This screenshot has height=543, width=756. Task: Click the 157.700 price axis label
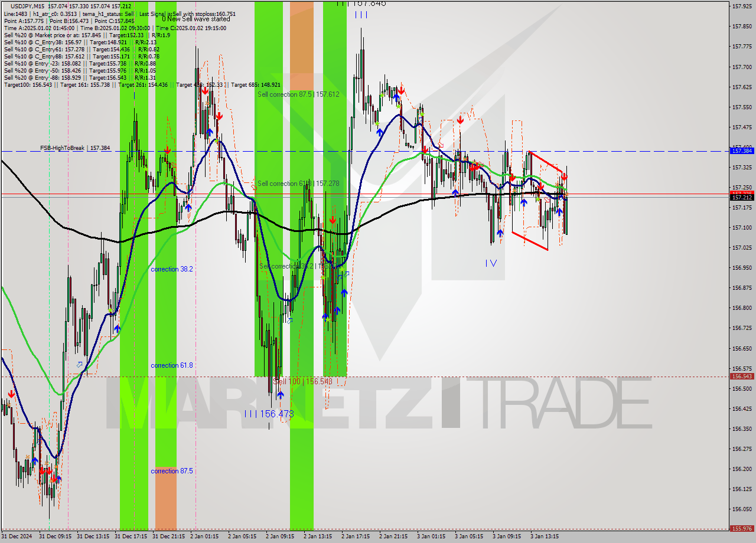coord(742,67)
